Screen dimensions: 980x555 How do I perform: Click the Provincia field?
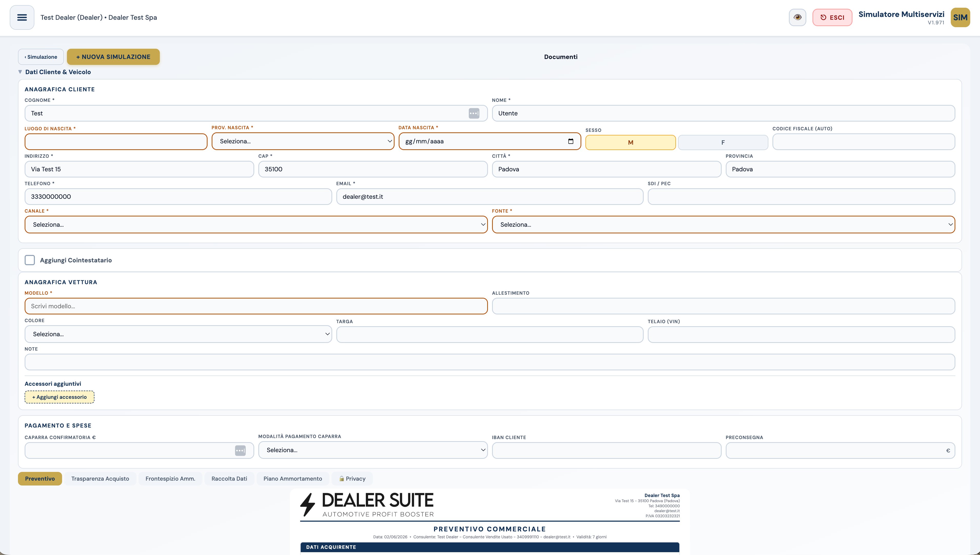840,169
